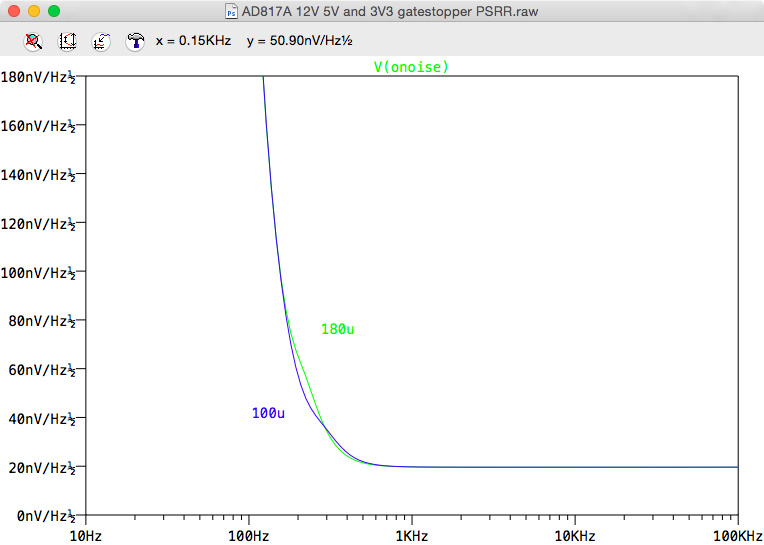
Task: Click the 180nV/Hz½ vertical axis label
Action: coord(38,78)
